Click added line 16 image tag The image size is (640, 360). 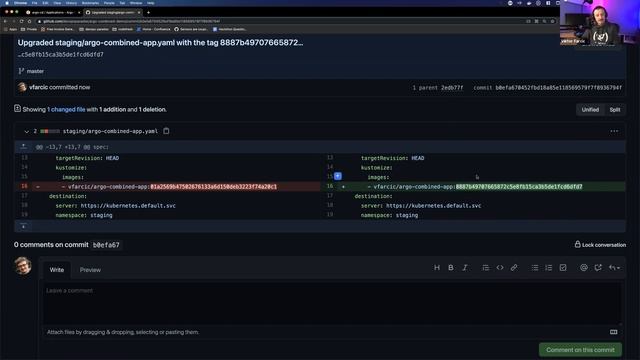[x=519, y=187]
